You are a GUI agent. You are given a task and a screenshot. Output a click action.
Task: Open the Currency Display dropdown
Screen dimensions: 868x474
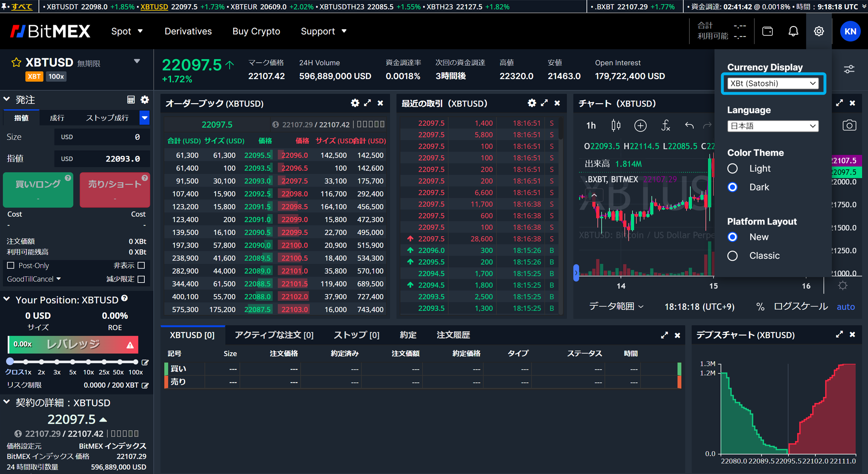pyautogui.click(x=773, y=84)
